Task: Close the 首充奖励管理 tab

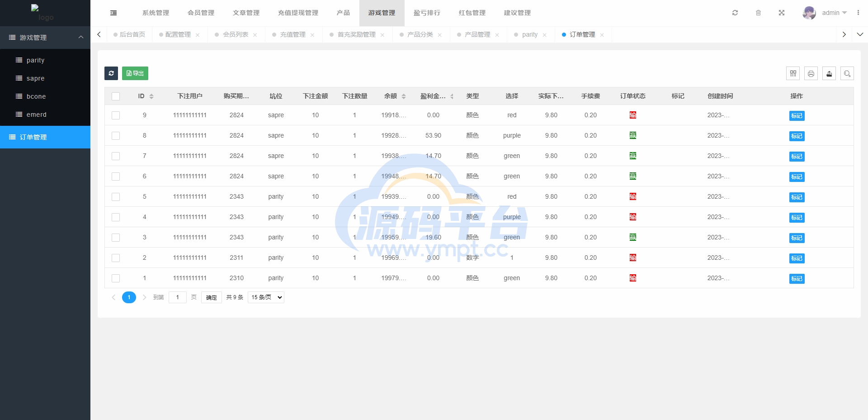Action: 382,35
